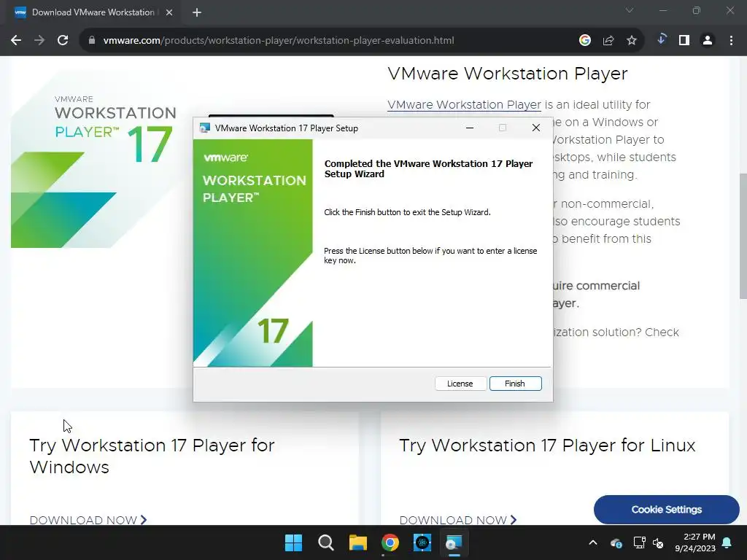This screenshot has width=747, height=560.
Task: Open the License key entry button
Action: click(x=460, y=384)
